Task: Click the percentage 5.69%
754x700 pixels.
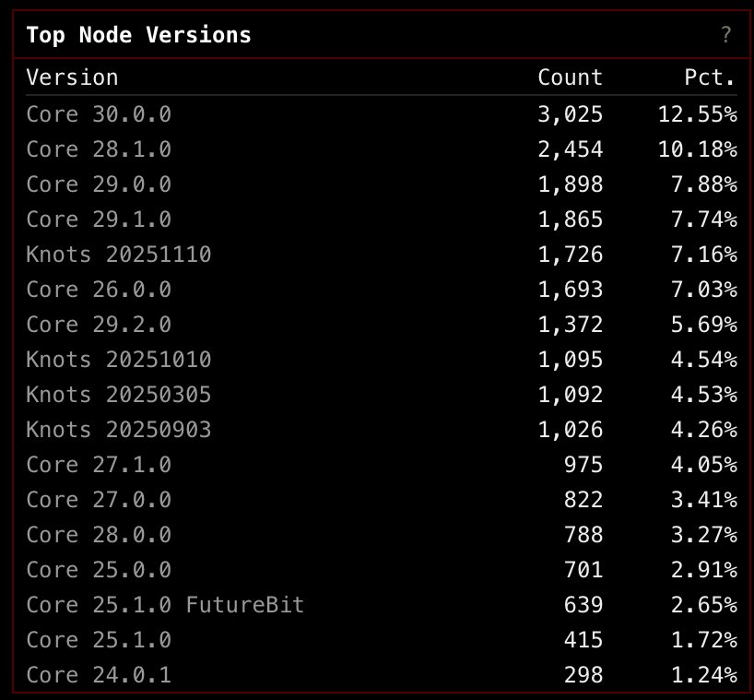Action: [704, 325]
